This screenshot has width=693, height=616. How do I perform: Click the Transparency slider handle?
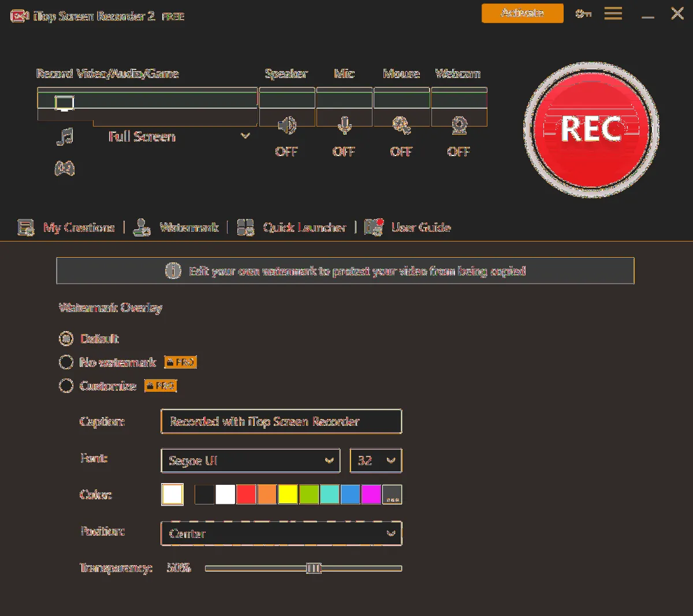pos(314,569)
